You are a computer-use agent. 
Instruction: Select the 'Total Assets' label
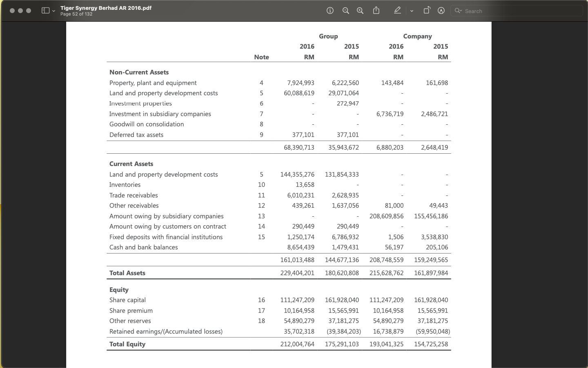pos(127,273)
